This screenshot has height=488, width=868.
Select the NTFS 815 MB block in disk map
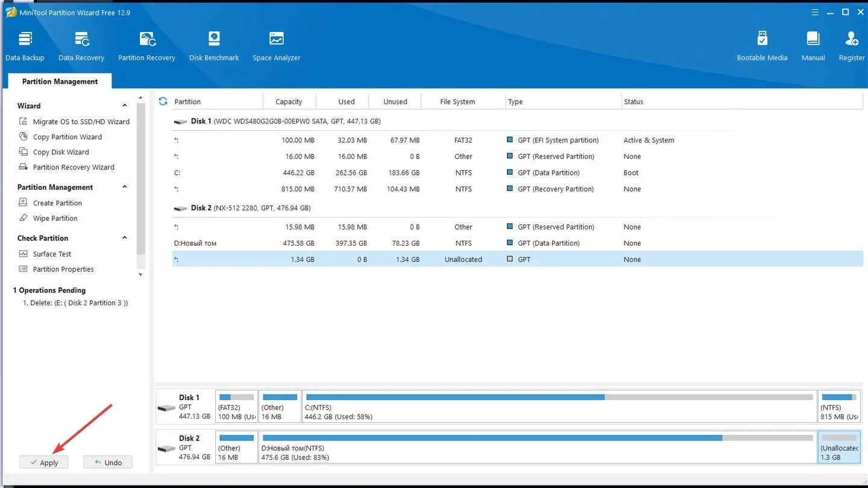839,407
